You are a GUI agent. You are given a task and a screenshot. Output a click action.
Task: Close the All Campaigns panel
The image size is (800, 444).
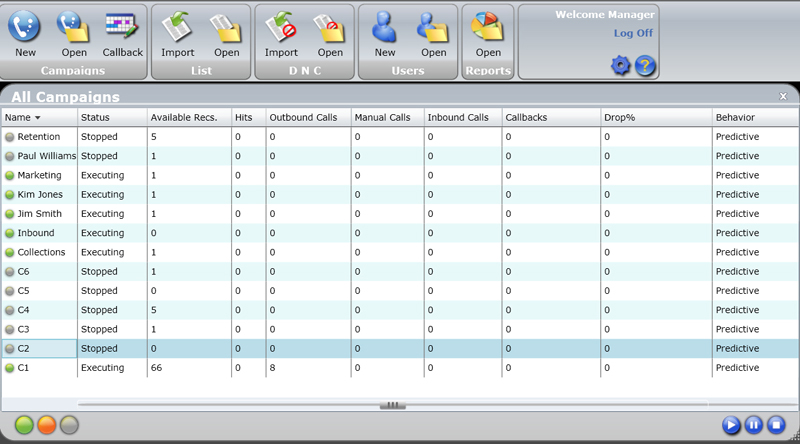783,96
